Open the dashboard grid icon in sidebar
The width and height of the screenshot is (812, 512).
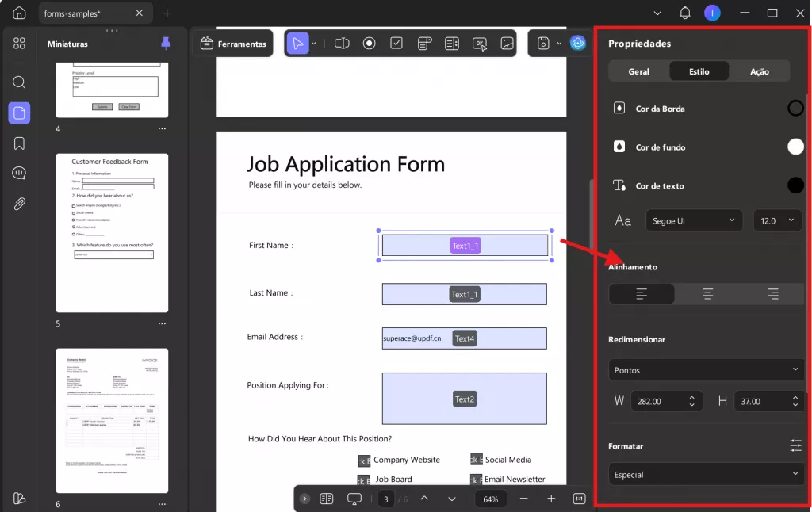click(x=19, y=43)
